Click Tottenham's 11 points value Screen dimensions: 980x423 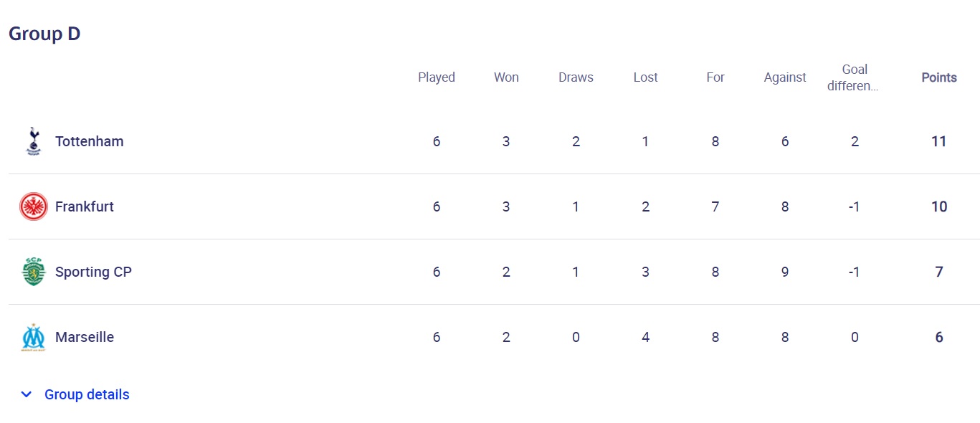[938, 141]
